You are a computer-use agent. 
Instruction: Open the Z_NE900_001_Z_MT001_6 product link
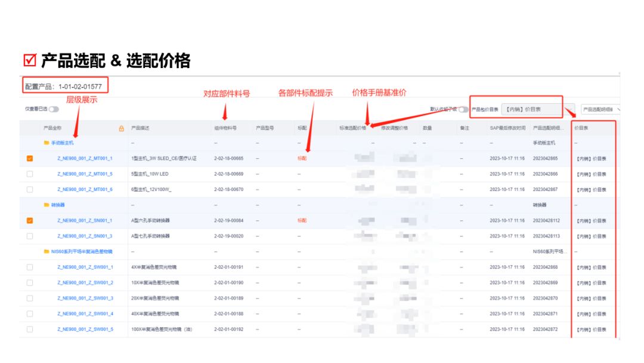coord(85,189)
